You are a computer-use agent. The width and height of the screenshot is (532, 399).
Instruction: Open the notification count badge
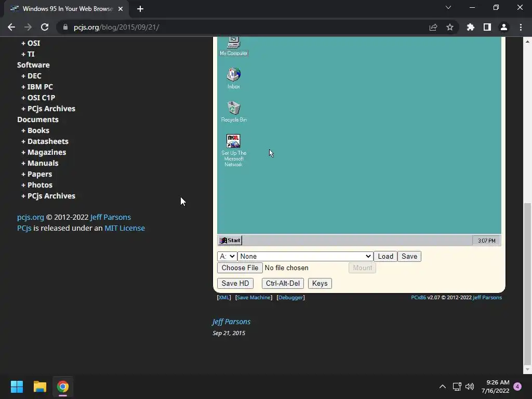[518, 387]
